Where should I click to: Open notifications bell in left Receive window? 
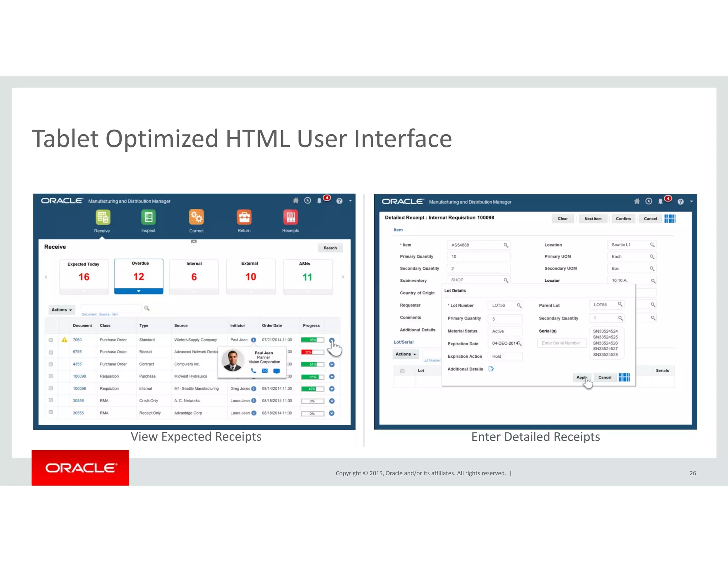320,201
